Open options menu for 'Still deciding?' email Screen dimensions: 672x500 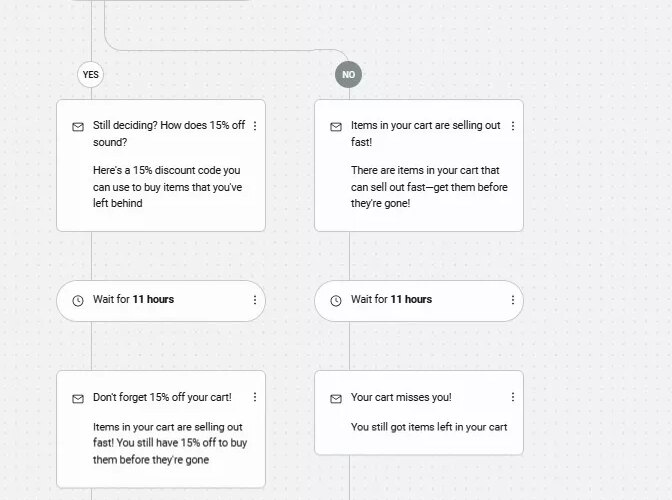pyautogui.click(x=255, y=127)
